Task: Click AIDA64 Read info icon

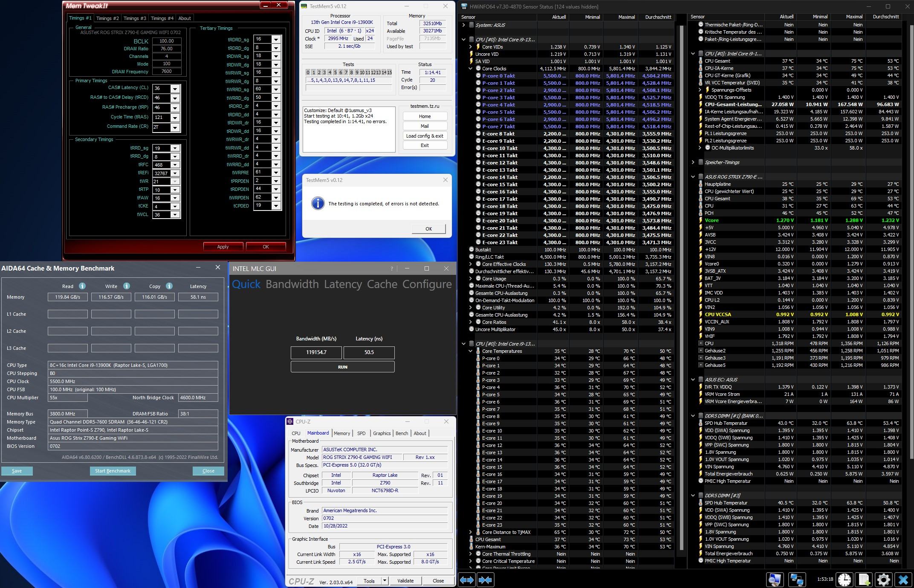Action: coord(82,286)
